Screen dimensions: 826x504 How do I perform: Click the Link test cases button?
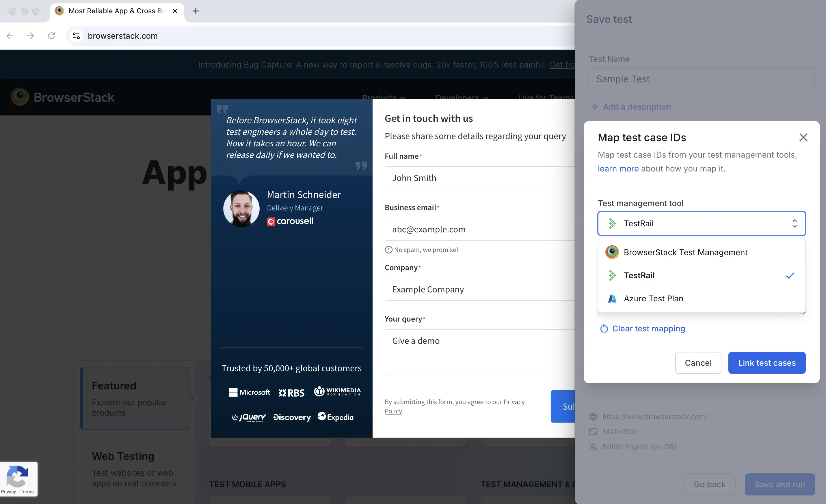(x=767, y=363)
